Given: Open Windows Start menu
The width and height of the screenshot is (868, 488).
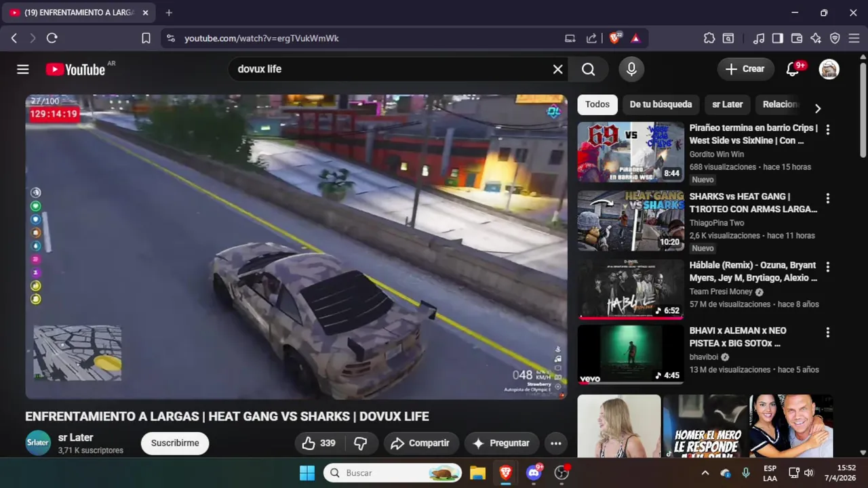Looking at the screenshot, I should [307, 473].
